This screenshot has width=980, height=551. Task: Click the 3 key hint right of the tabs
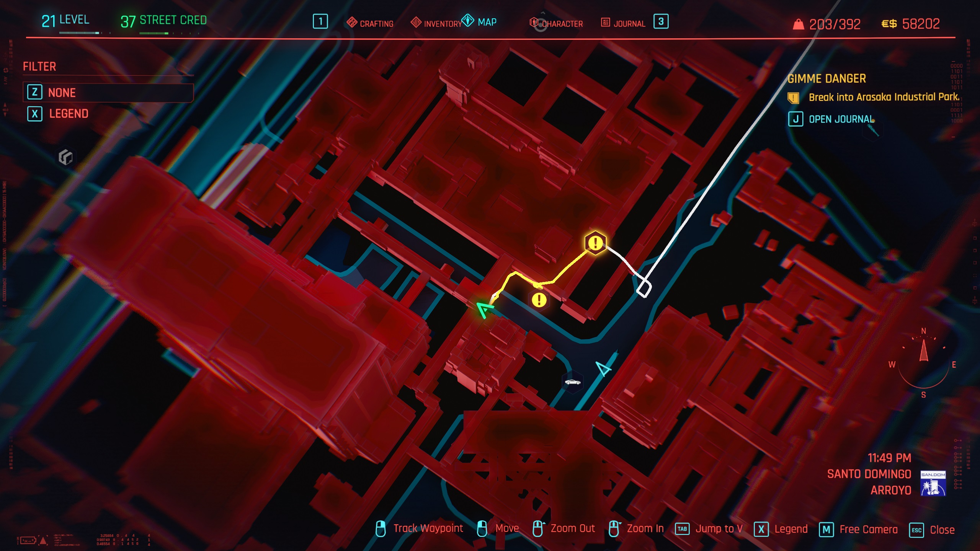pyautogui.click(x=661, y=21)
